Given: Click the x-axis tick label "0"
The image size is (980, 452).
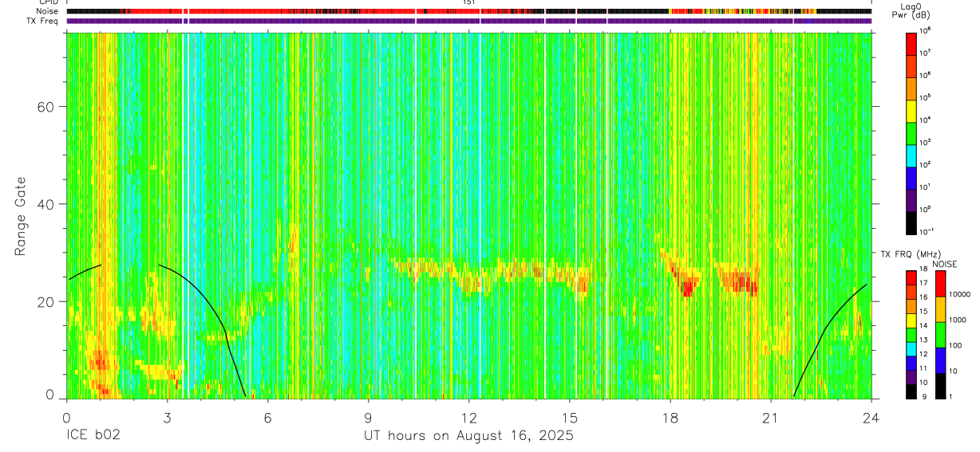Looking at the screenshot, I should point(66,417).
